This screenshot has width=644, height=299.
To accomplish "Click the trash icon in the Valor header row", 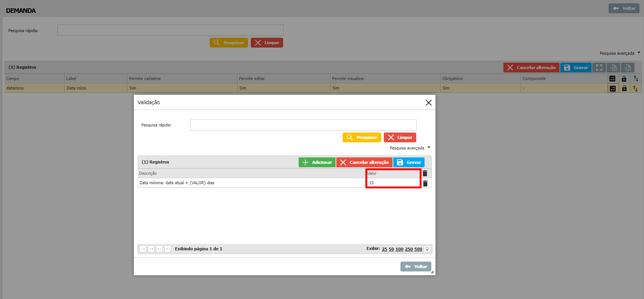I will coord(425,173).
